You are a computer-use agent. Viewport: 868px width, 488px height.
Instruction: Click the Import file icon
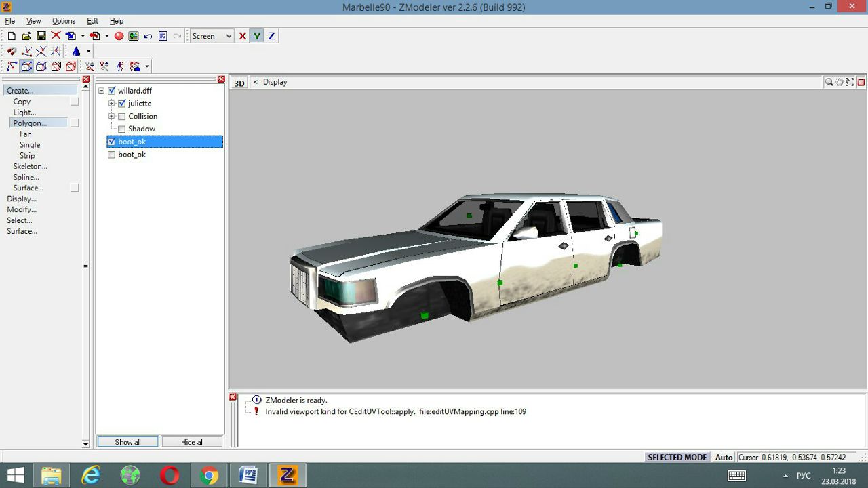pos(71,36)
